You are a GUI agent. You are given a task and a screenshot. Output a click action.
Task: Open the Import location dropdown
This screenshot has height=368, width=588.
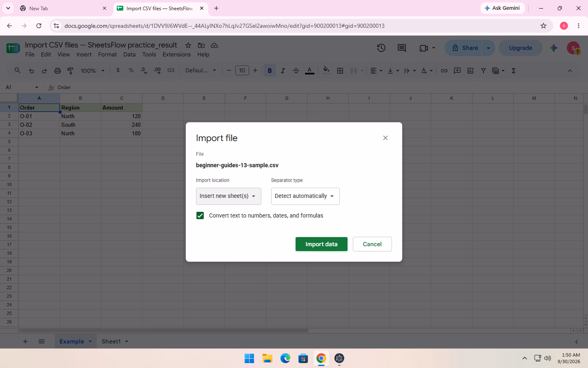[x=229, y=196]
